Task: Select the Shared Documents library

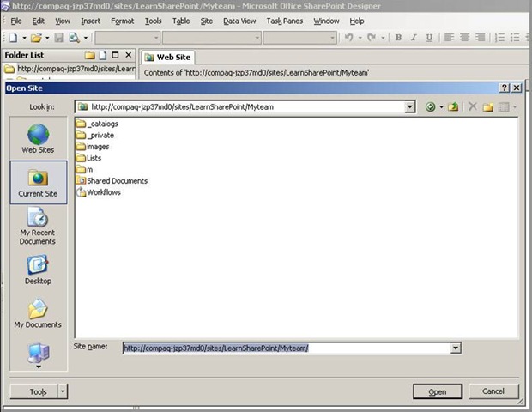Action: (112, 180)
